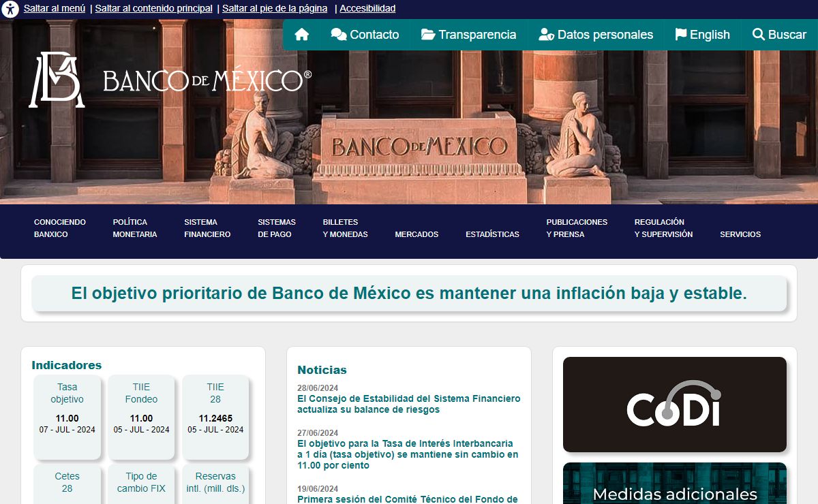Follow Saltar al contenido principal link
The width and height of the screenshot is (818, 504).
153,9
